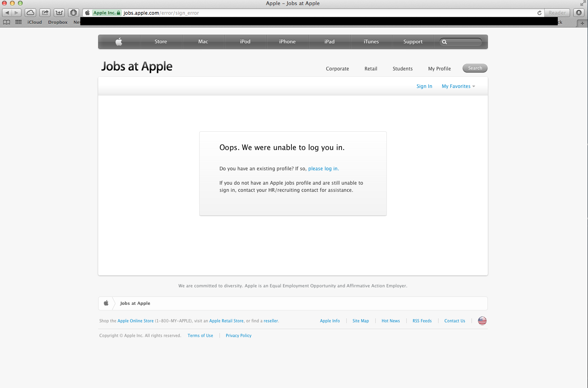The height and width of the screenshot is (388, 588).
Task: Click 'Oops. We were unable to log you in.' heading
Action: (282, 148)
